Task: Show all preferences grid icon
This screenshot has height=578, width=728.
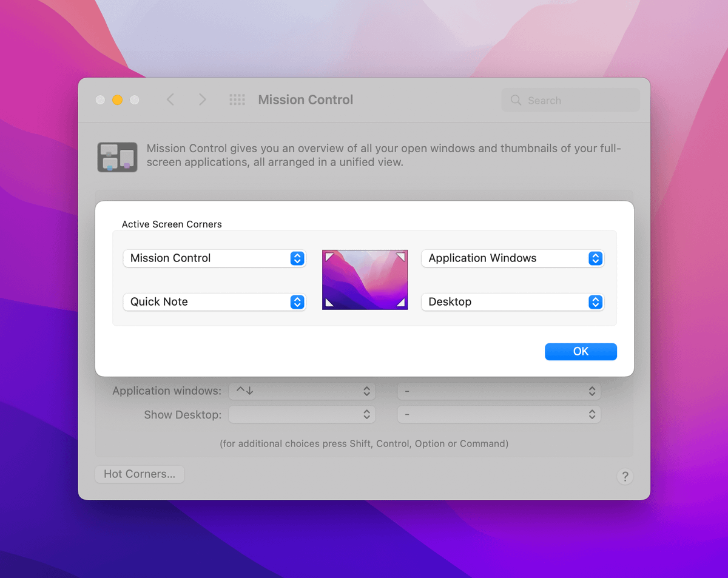Action: 237,100
